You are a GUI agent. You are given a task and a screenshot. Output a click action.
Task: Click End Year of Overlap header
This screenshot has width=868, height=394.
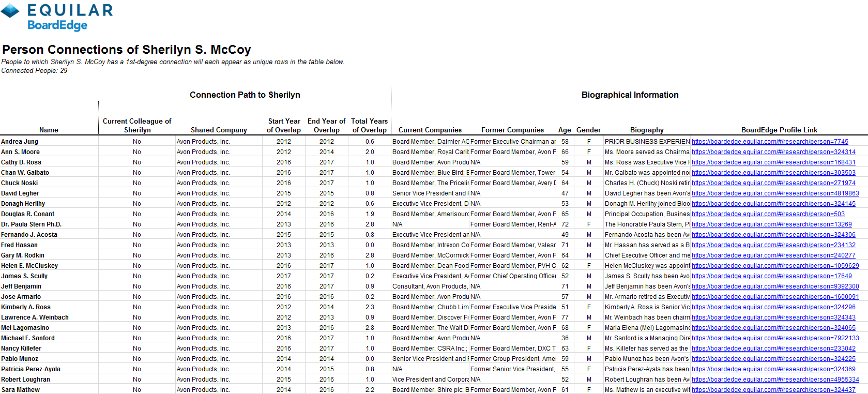tap(327, 126)
